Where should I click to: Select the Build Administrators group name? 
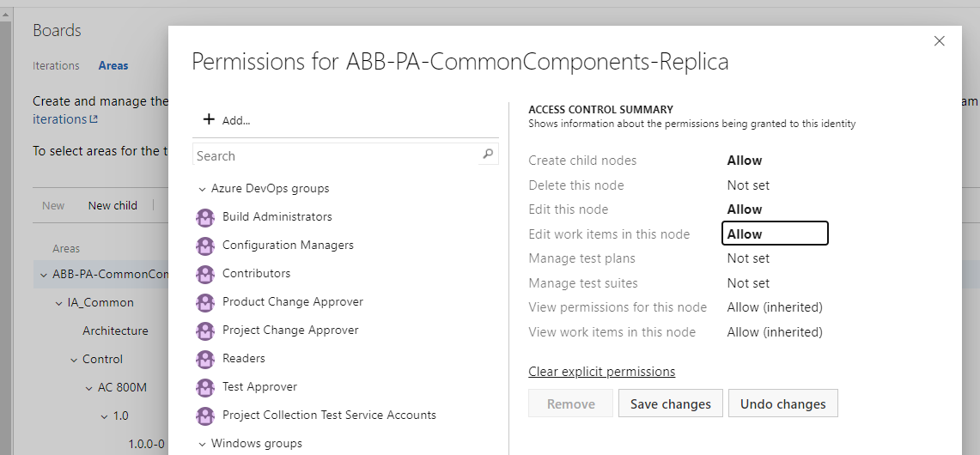tap(277, 217)
